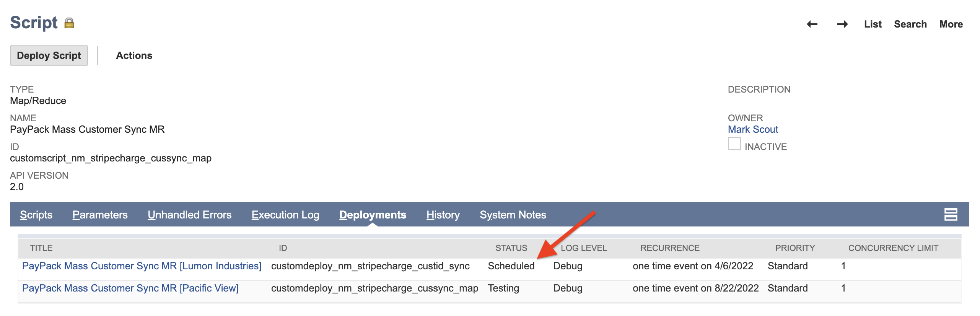Click Debug log level in Pacific View row

[568, 288]
